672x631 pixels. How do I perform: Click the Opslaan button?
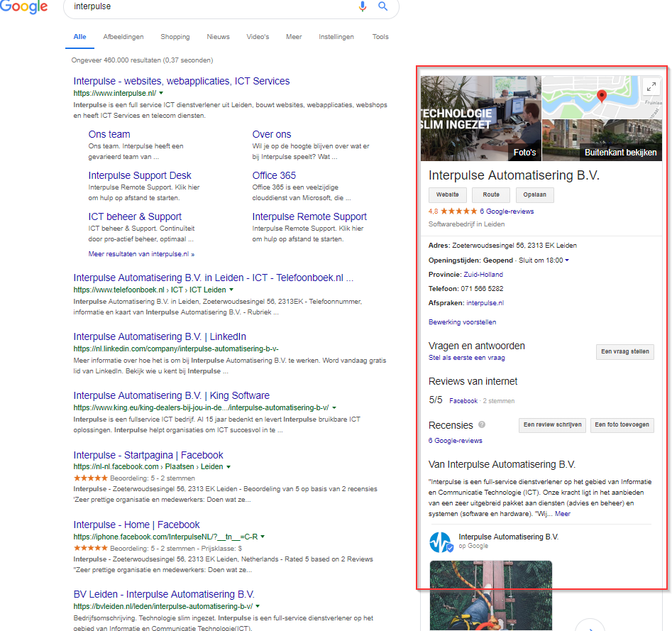click(534, 194)
